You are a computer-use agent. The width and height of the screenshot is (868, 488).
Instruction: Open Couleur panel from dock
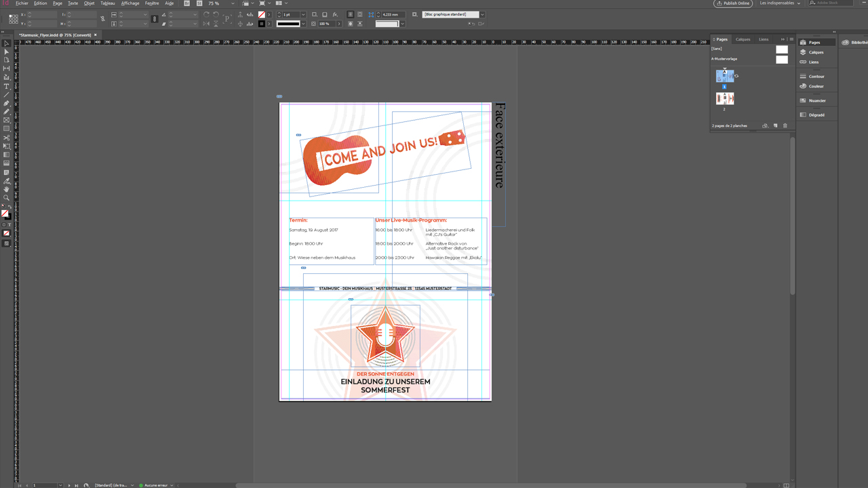(x=816, y=86)
